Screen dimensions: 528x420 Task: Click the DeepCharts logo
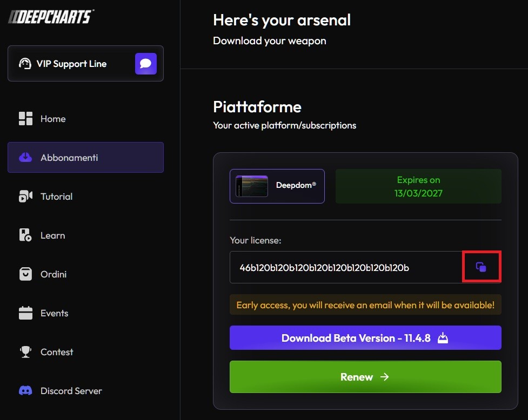pos(51,17)
